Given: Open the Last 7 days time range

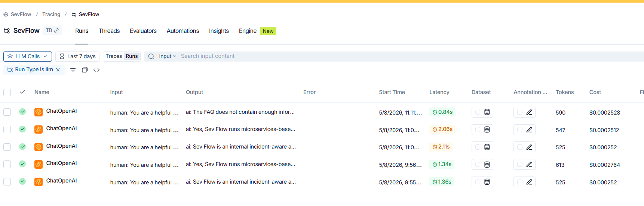Looking at the screenshot, I should tap(77, 56).
